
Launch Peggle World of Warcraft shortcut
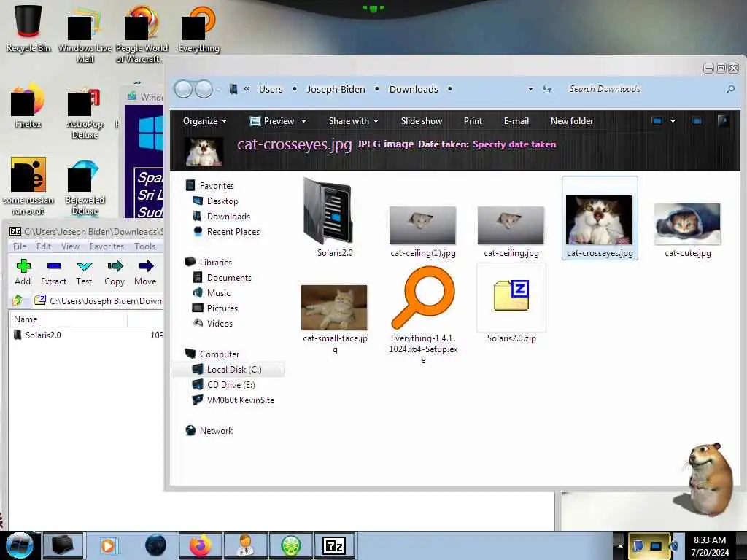[142, 34]
